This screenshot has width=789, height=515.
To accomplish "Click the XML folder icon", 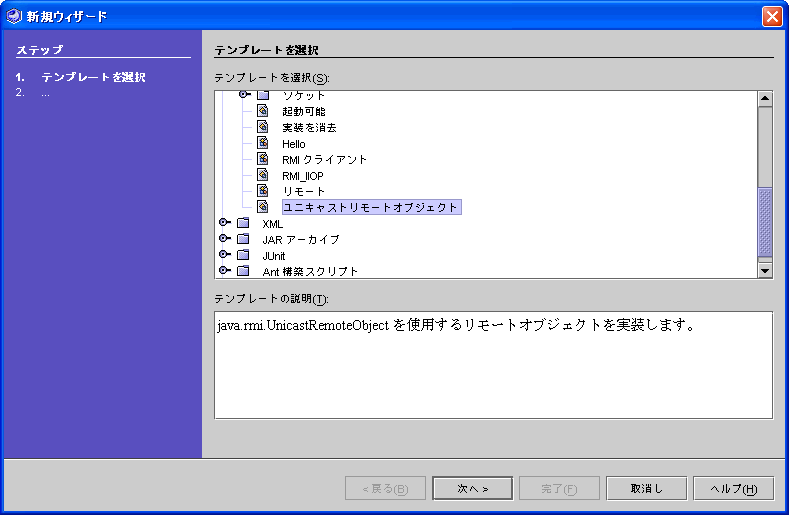I will coord(243,223).
